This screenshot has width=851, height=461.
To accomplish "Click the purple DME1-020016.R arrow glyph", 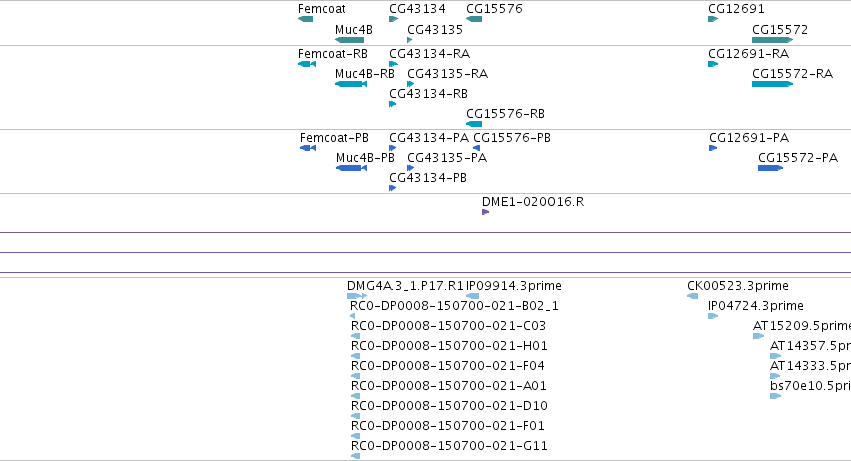I will tap(486, 212).
